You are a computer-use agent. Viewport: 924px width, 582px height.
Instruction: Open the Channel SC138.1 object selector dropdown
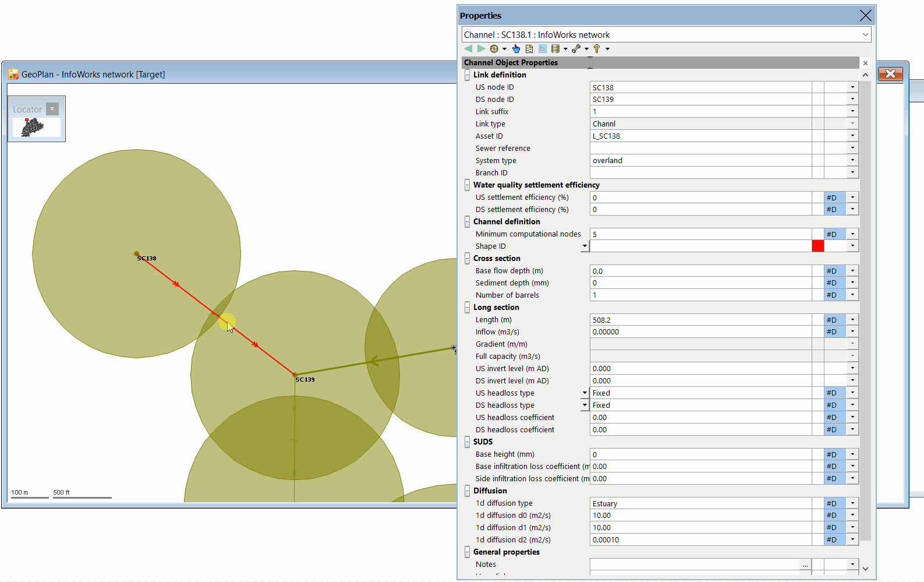865,35
